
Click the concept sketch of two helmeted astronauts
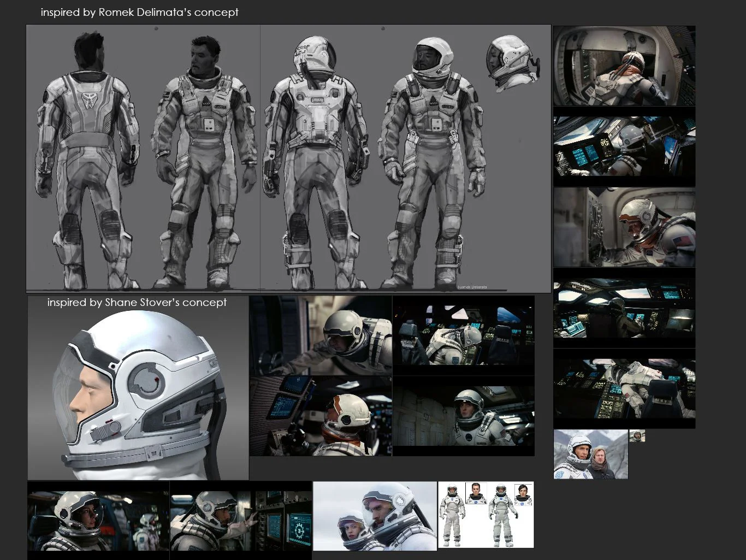405,158
